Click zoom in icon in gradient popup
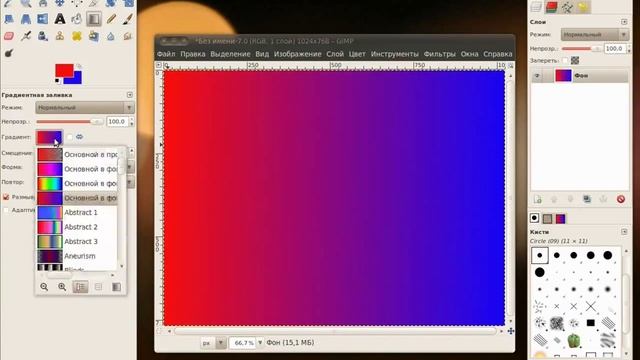The width and height of the screenshot is (640, 360). (x=62, y=287)
